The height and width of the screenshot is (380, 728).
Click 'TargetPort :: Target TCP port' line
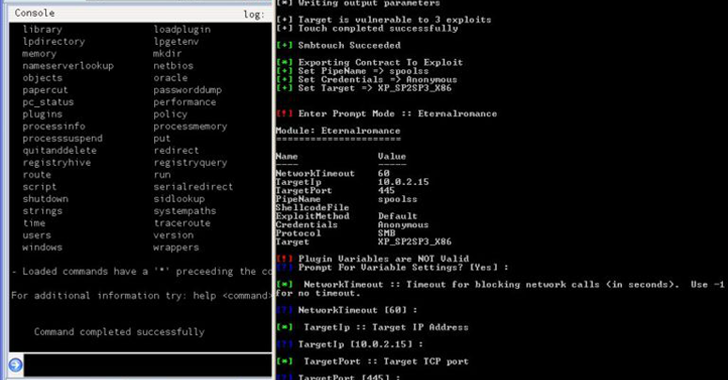click(x=372, y=361)
